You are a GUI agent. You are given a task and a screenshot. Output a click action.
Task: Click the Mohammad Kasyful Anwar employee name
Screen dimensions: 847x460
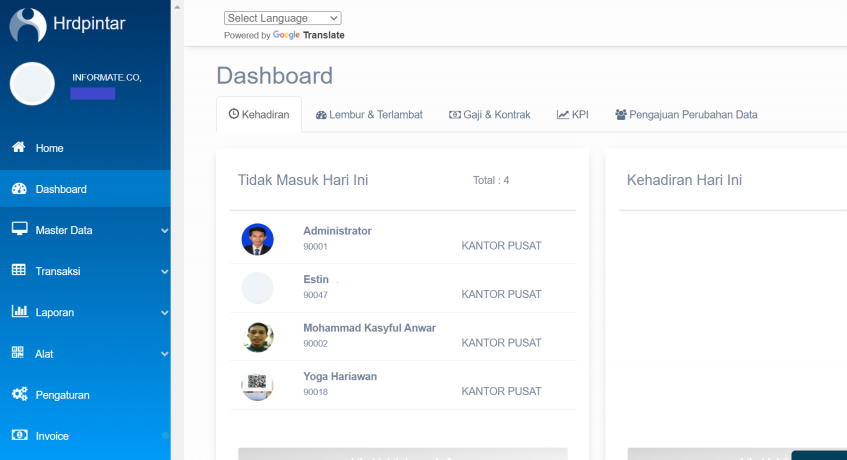coord(369,328)
